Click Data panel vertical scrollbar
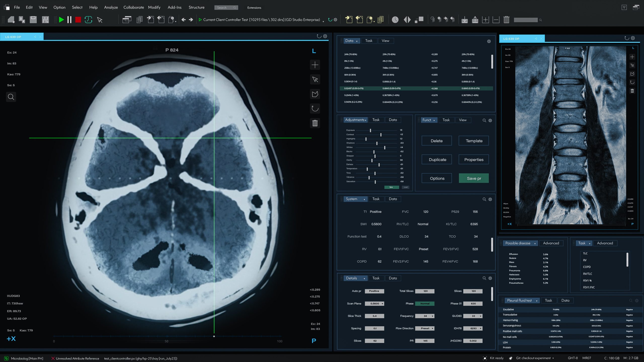Viewport: 644px width, 362px height. pos(492,62)
